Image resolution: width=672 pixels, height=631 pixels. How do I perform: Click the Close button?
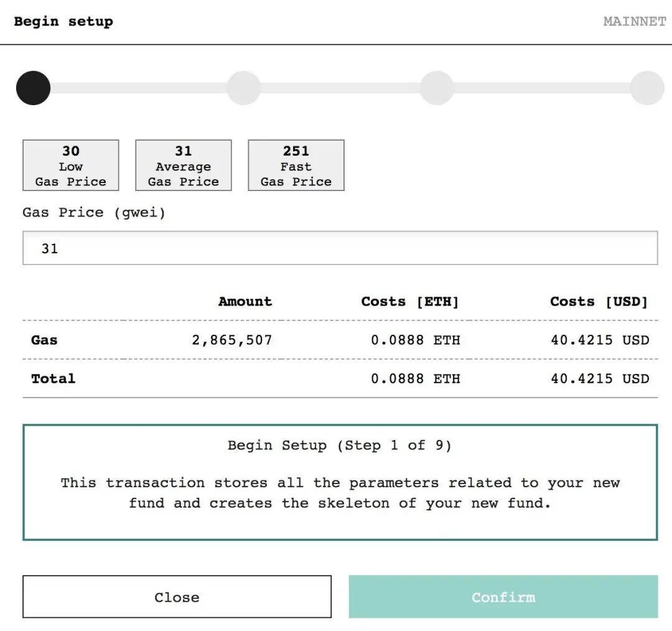tap(177, 597)
